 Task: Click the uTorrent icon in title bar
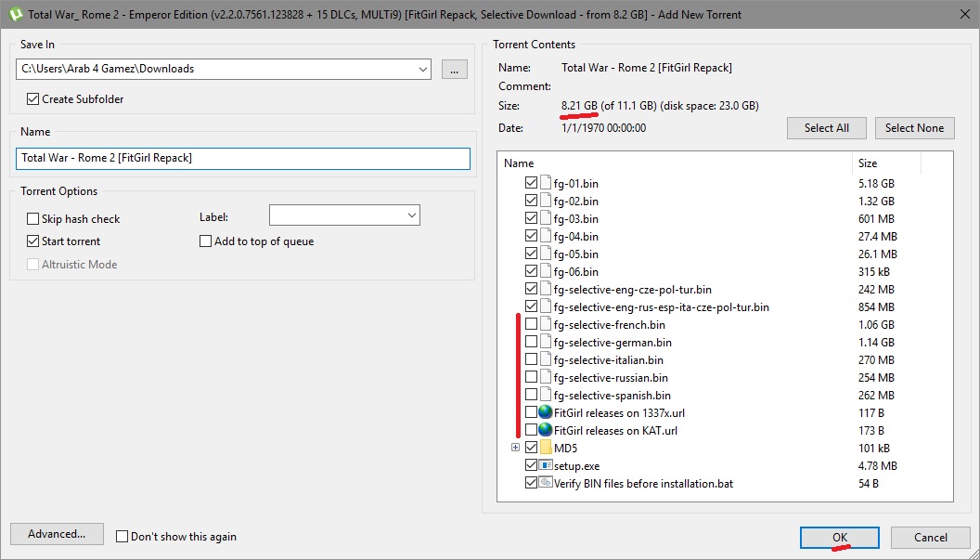coord(12,15)
